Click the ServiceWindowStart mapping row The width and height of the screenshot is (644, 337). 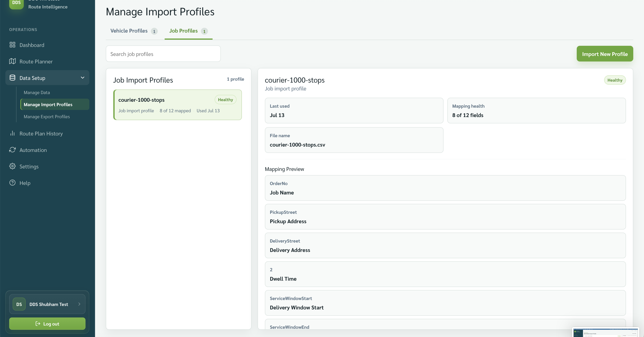[445, 303]
